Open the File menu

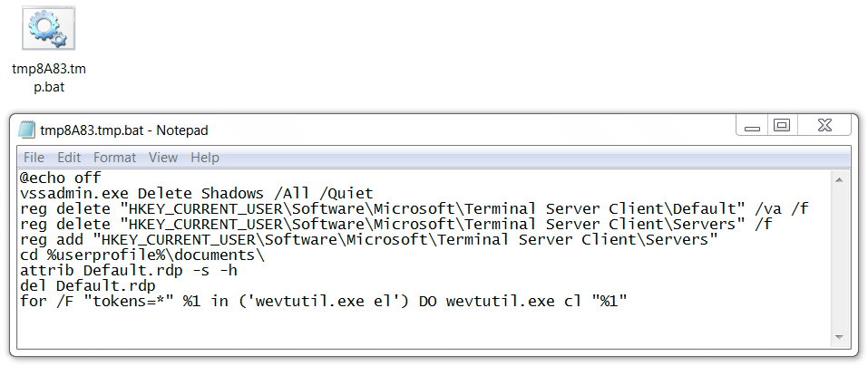pos(34,158)
